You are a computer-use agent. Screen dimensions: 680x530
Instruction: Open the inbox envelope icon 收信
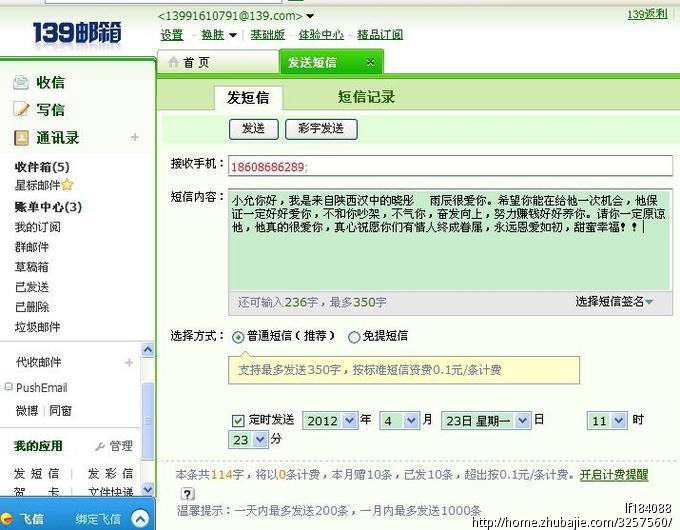[x=21, y=82]
